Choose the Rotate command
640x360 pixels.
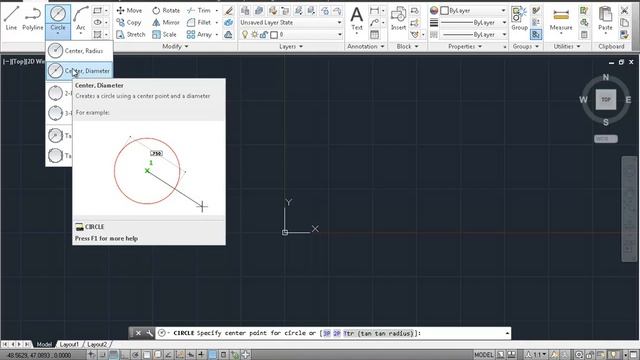click(x=166, y=11)
